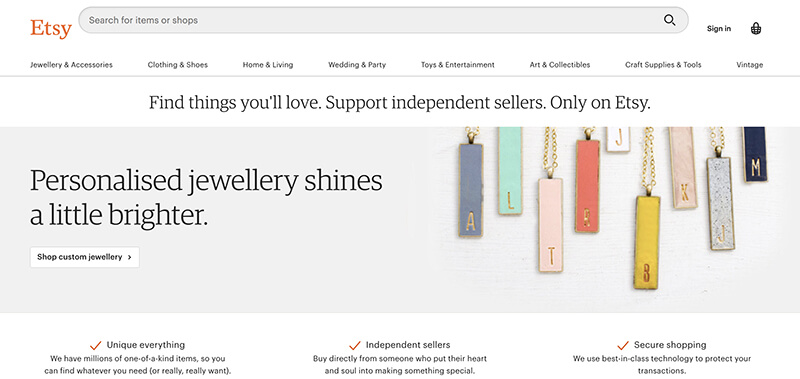Viewport: 800px width, 379px height.
Task: Click Shop custom jewellery button
Action: [x=85, y=257]
